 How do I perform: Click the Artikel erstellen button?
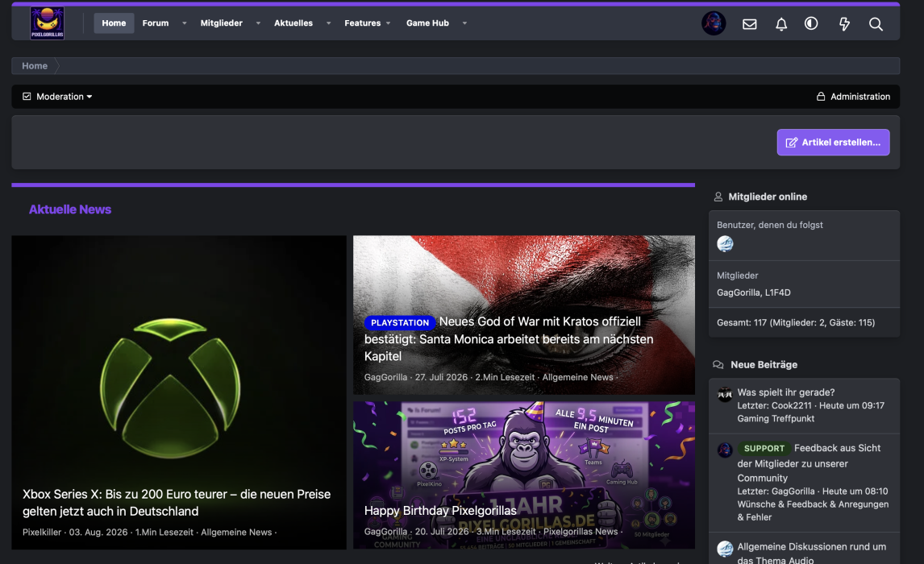833,142
